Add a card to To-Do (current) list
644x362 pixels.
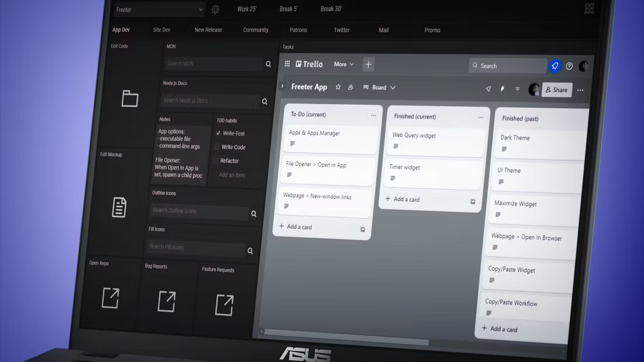click(296, 227)
